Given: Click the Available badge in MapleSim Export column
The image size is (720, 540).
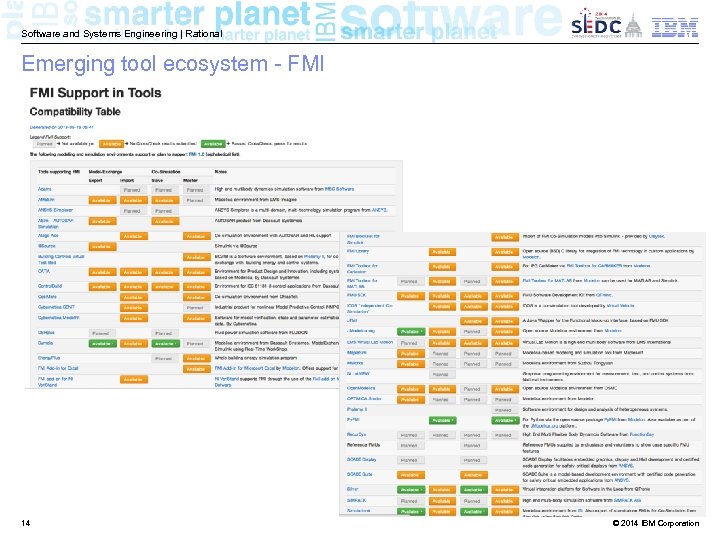Looking at the screenshot, I should pyautogui.click(x=411, y=353).
